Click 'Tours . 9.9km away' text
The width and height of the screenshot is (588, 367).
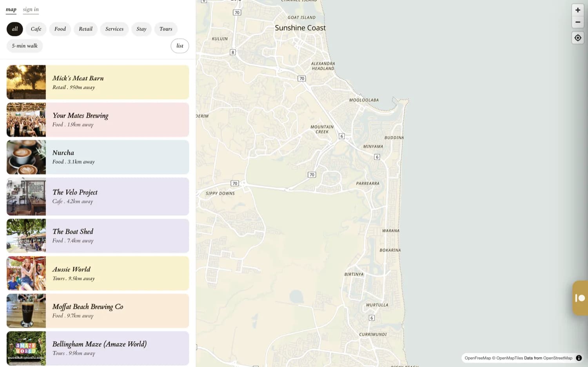[74, 353]
